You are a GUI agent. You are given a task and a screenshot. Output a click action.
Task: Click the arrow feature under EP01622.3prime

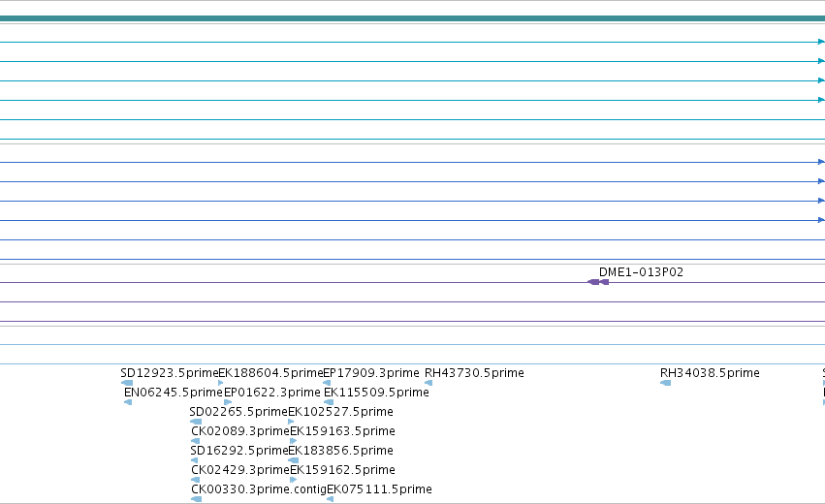tap(228, 402)
